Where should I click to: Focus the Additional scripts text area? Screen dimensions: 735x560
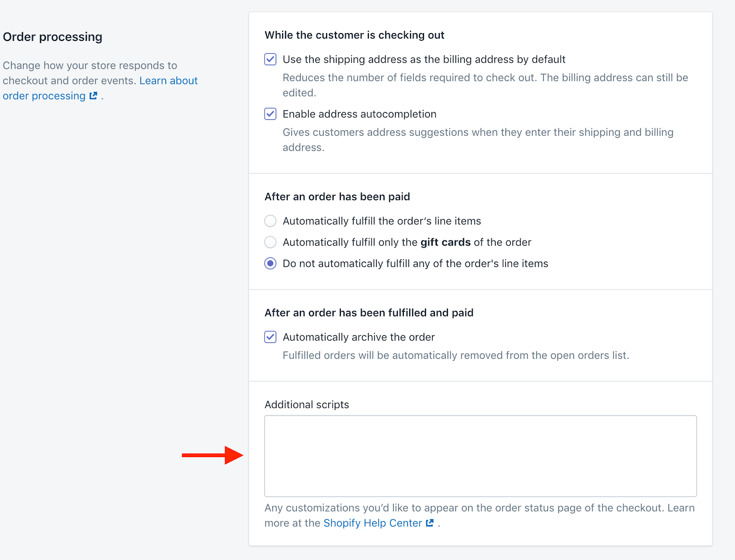(481, 456)
